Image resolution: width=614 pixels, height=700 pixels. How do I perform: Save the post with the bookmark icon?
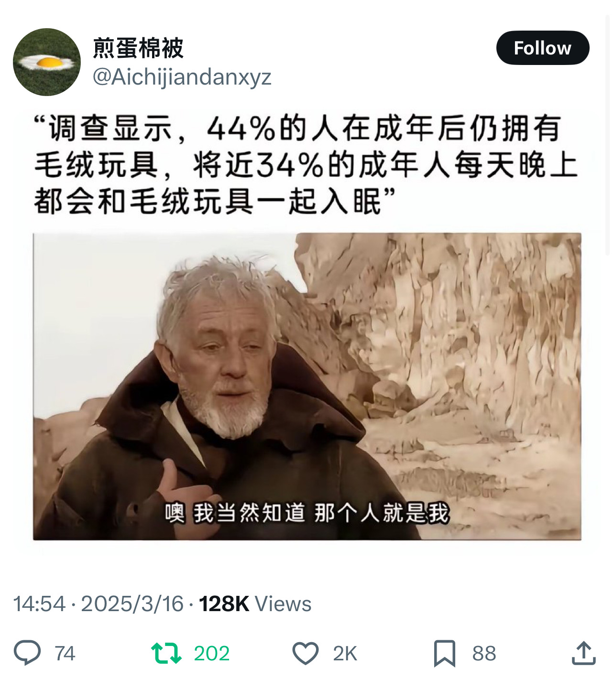[445, 653]
